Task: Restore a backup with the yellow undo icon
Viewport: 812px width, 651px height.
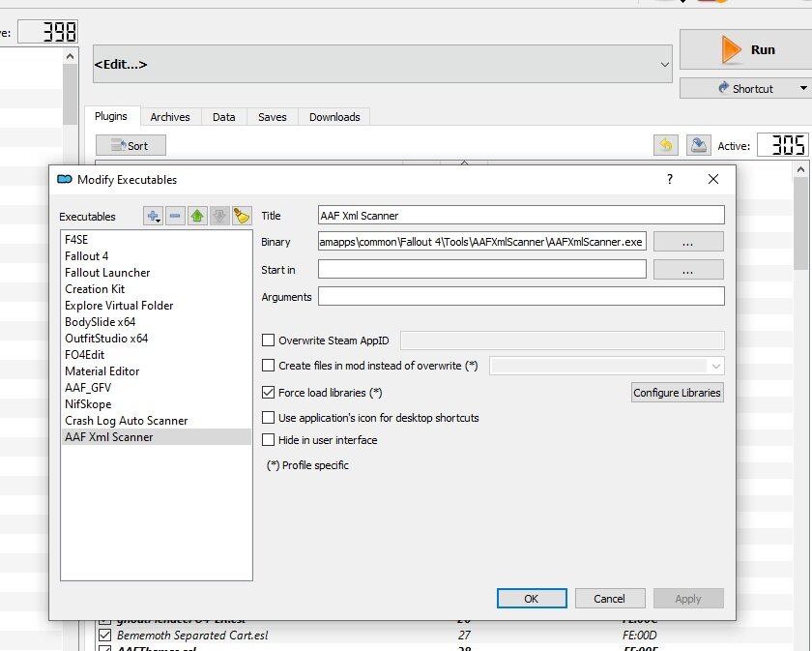Action: (665, 144)
